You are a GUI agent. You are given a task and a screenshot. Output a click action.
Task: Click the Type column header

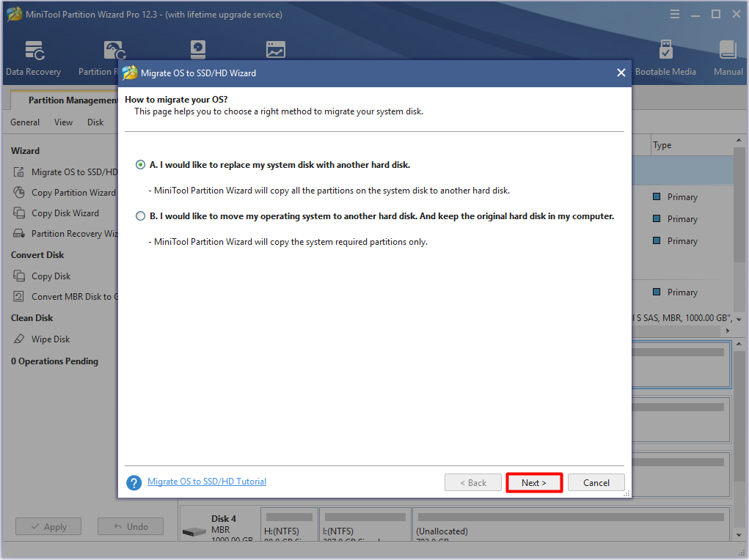662,145
